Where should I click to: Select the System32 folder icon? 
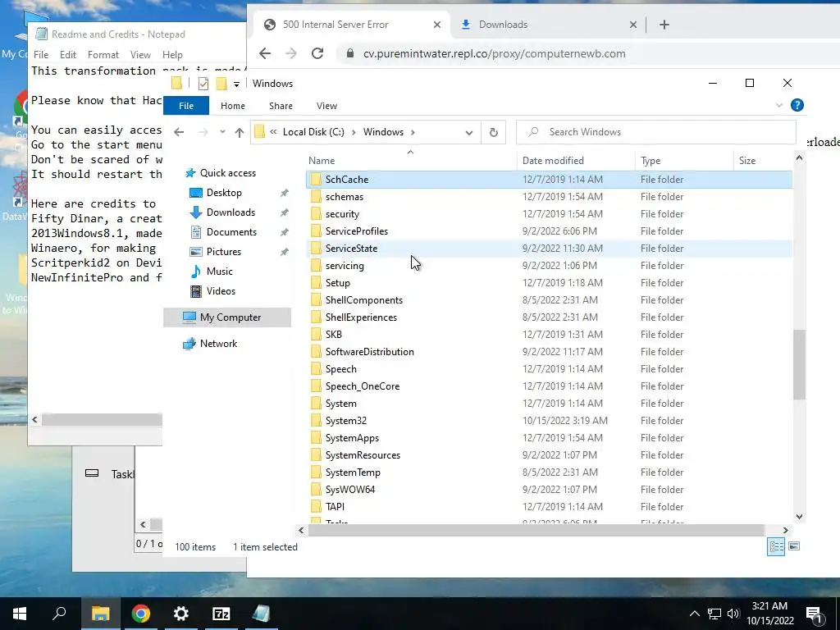click(316, 421)
